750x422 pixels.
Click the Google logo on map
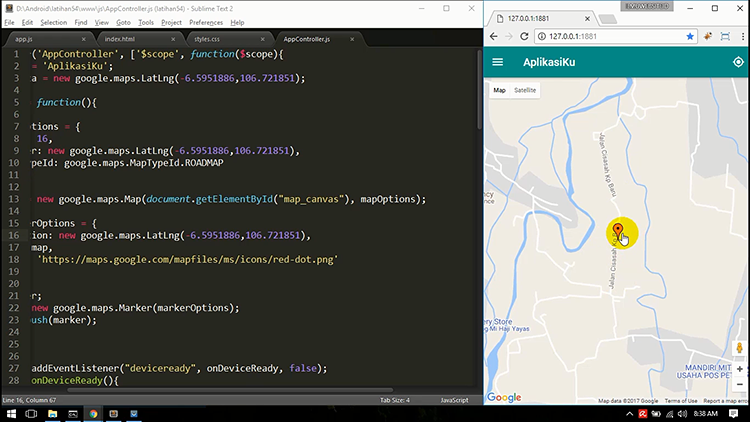[x=504, y=397]
